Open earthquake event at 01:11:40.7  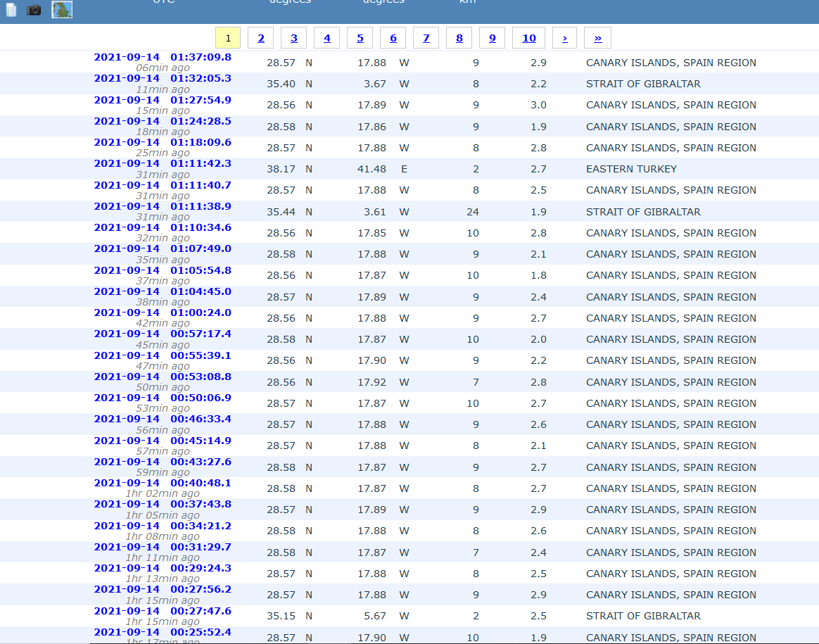(163, 185)
